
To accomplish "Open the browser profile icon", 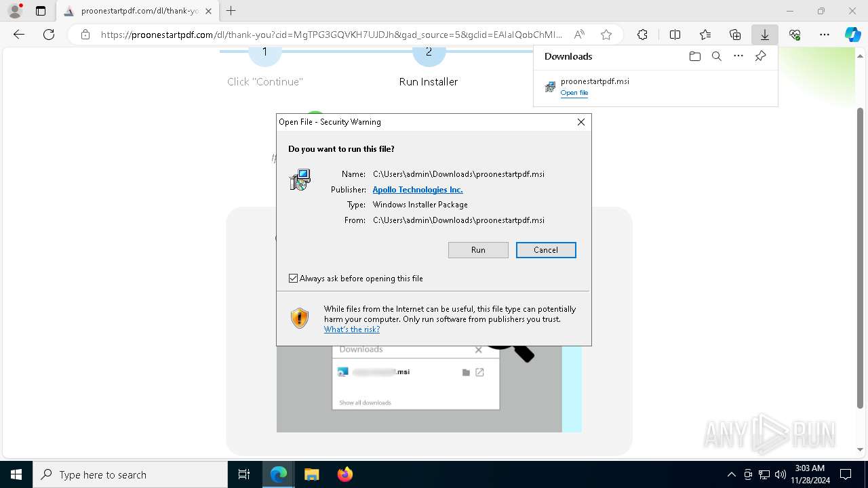I will pyautogui.click(x=15, y=11).
